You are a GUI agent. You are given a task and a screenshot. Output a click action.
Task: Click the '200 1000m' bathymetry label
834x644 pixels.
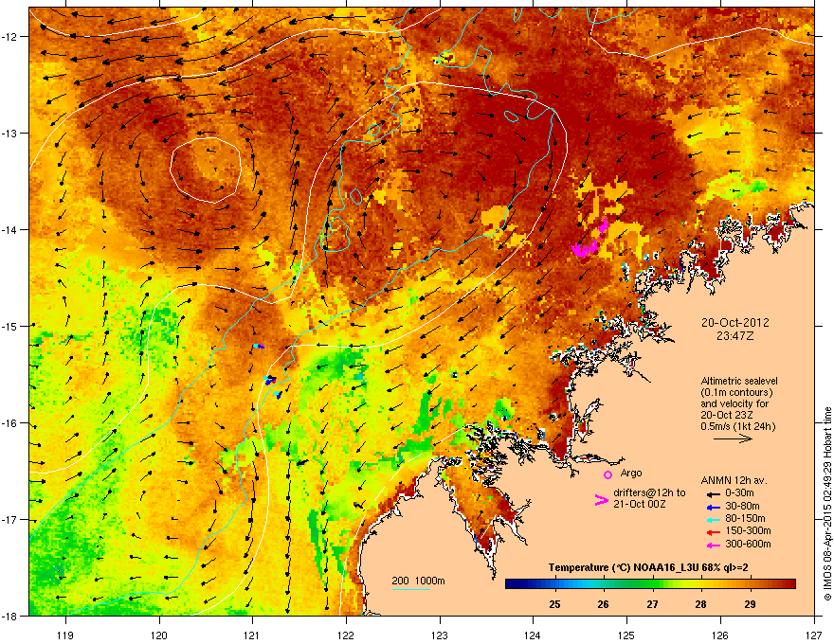tap(418, 581)
